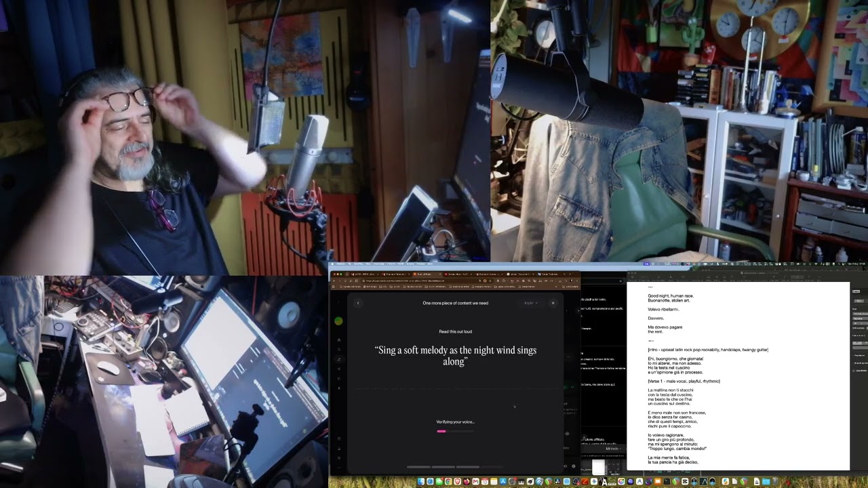Click the speaker volume icon in player

566,466
